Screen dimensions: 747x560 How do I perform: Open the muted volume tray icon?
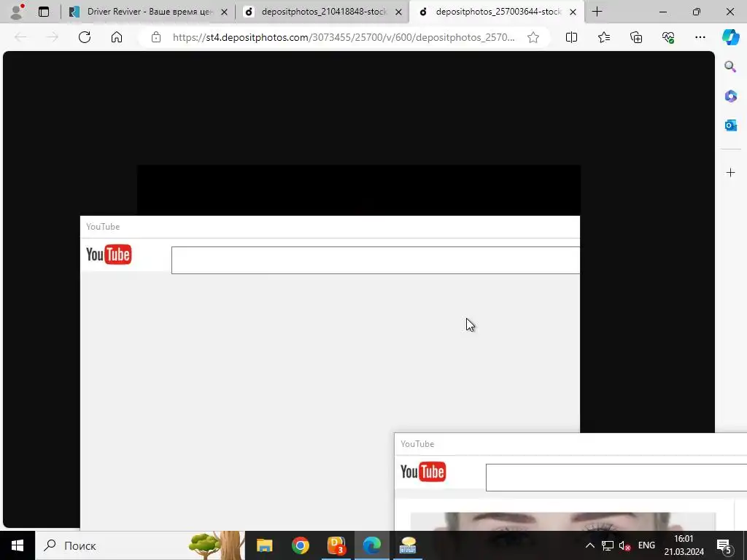coord(624,545)
